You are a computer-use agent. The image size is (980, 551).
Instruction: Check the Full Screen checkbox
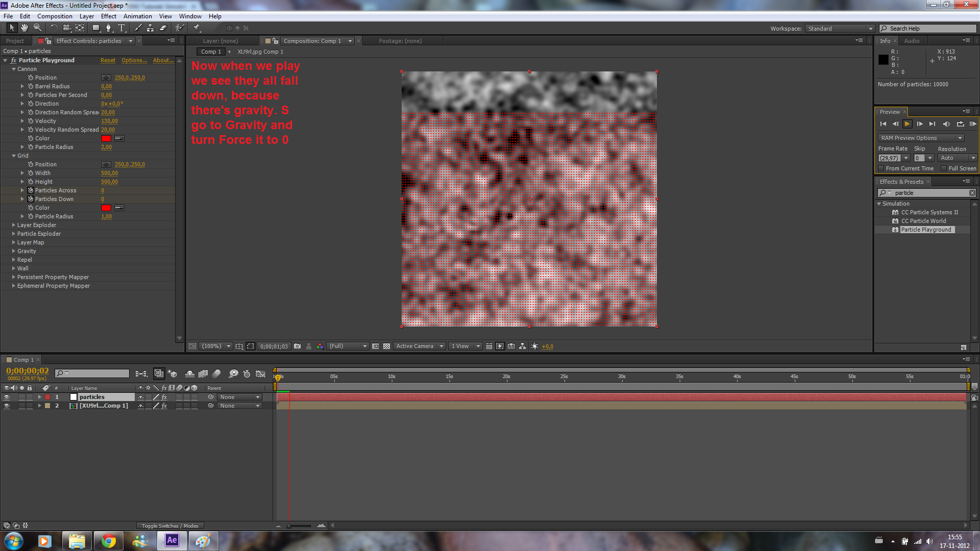click(x=944, y=168)
